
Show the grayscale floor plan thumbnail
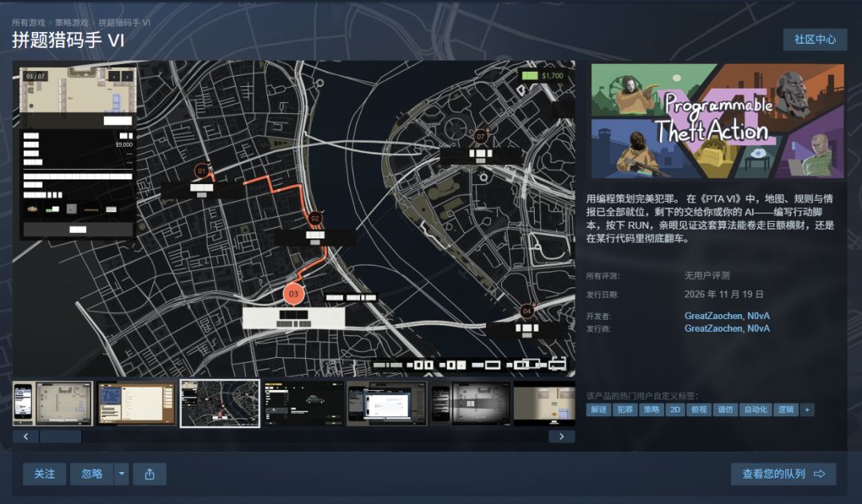click(471, 404)
